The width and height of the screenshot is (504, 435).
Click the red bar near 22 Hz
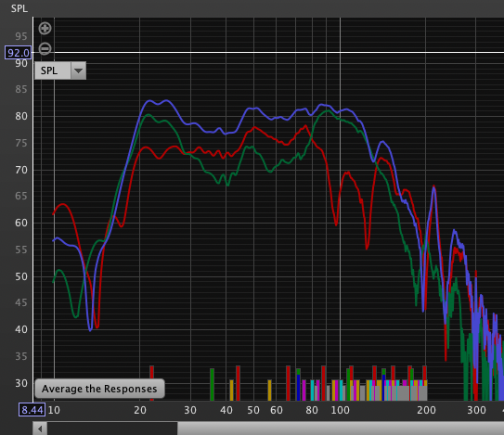click(151, 383)
